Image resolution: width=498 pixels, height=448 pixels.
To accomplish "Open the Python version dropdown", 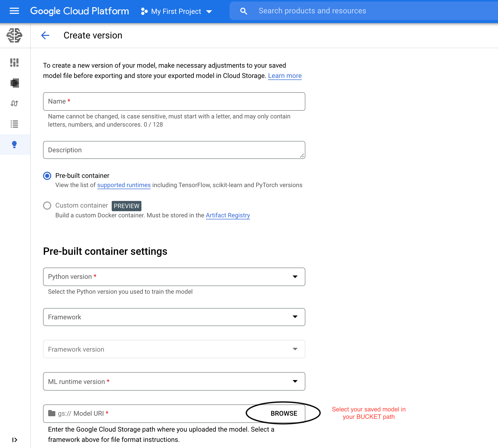I will [174, 277].
